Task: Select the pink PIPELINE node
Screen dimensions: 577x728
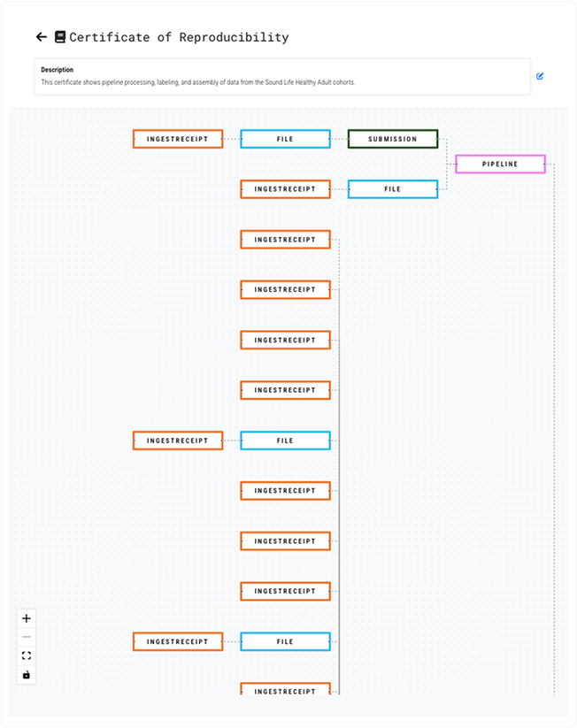Action: [500, 164]
